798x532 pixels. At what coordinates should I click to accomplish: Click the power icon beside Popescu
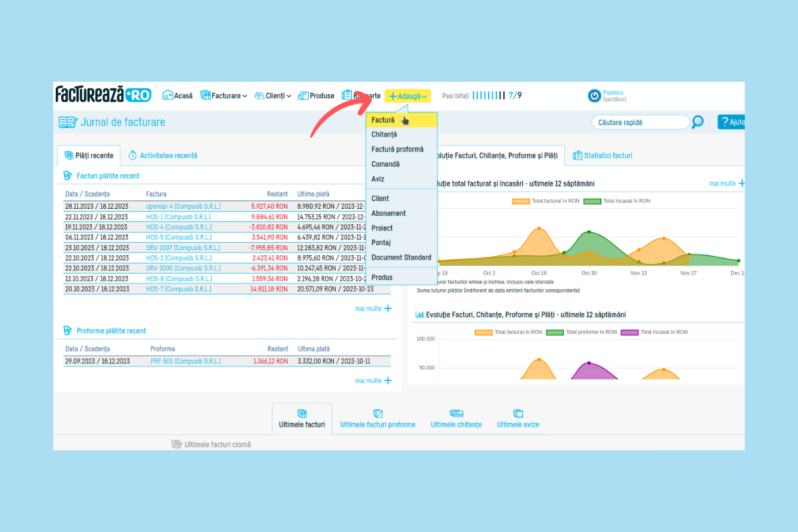594,96
